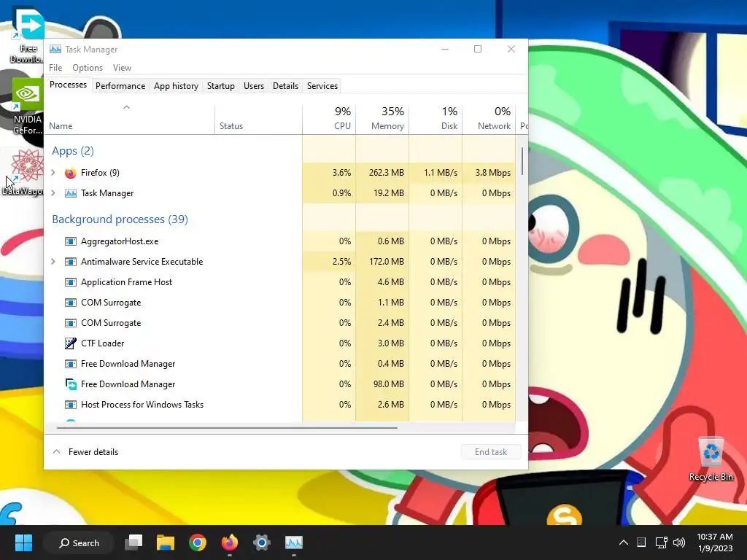Click the tray icon beside the hidden icons chevron
Viewport: 747px width, 560px height.
tap(641, 542)
